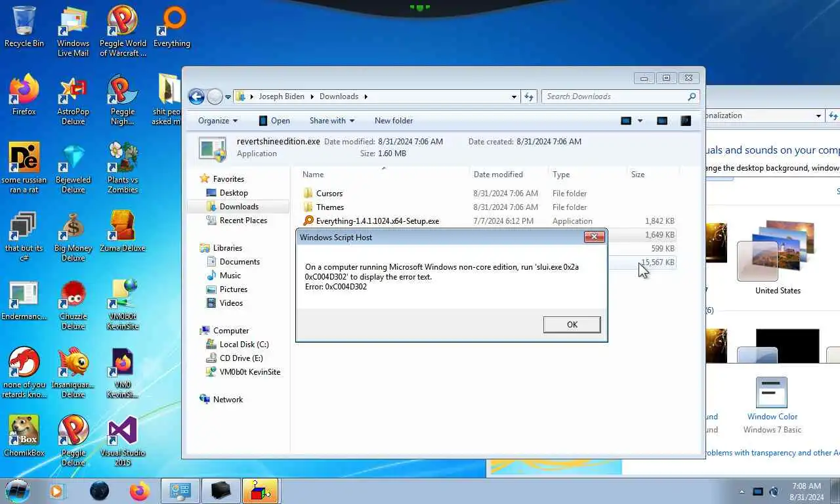Sort by the Type column header

click(588, 175)
